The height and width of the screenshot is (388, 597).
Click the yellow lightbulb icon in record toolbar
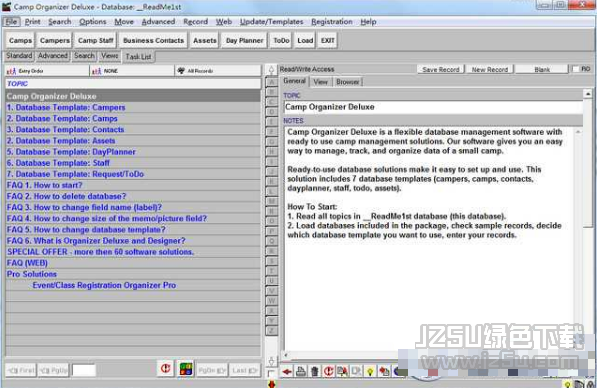[370, 371]
